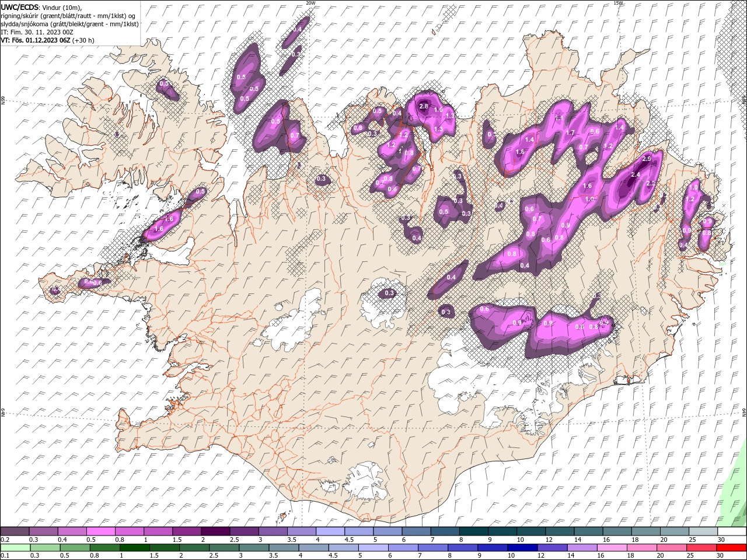This screenshot has height=560, width=747.
Task: Select the 'slydda/snjókoma' snow legend description line
Action: pos(69,24)
